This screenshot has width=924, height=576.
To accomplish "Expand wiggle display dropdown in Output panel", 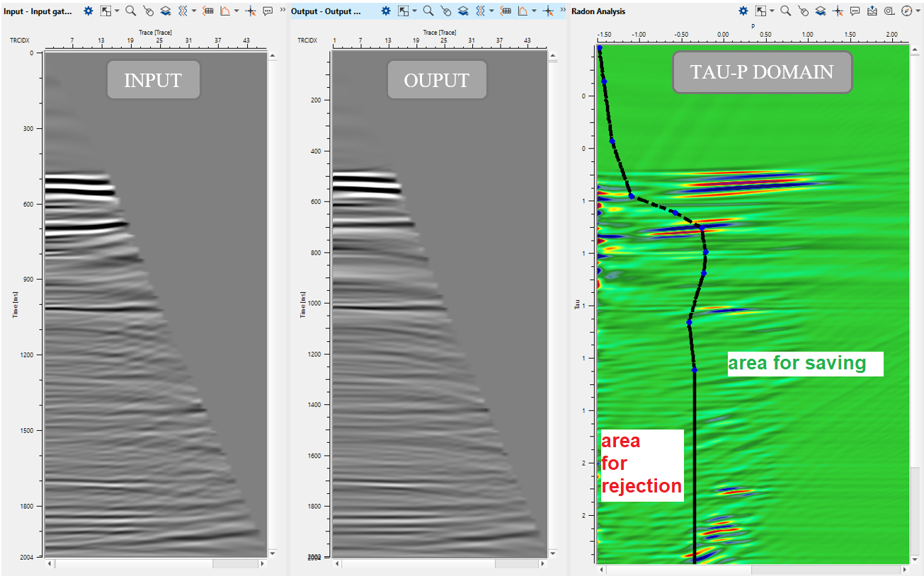I will pyautogui.click(x=491, y=11).
